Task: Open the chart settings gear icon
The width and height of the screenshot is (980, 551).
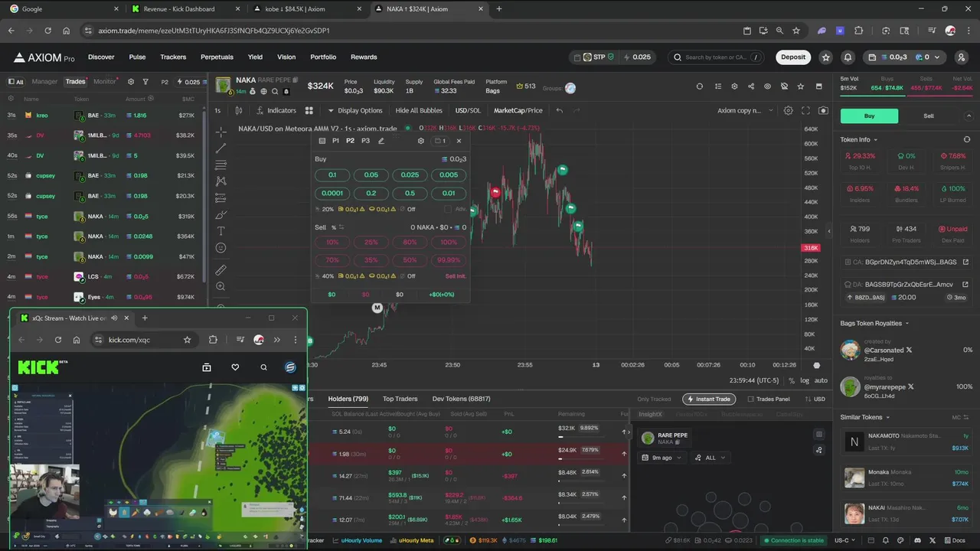Action: (789, 110)
